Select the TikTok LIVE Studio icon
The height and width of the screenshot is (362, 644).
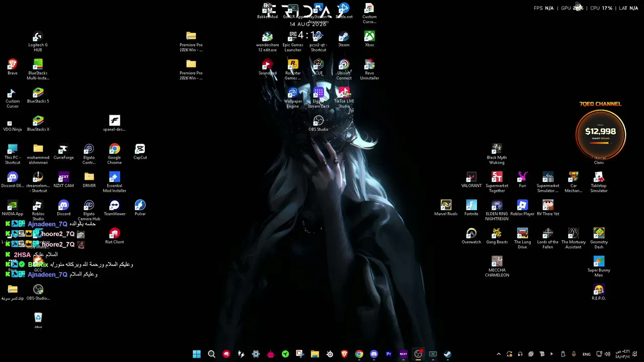pyautogui.click(x=344, y=98)
